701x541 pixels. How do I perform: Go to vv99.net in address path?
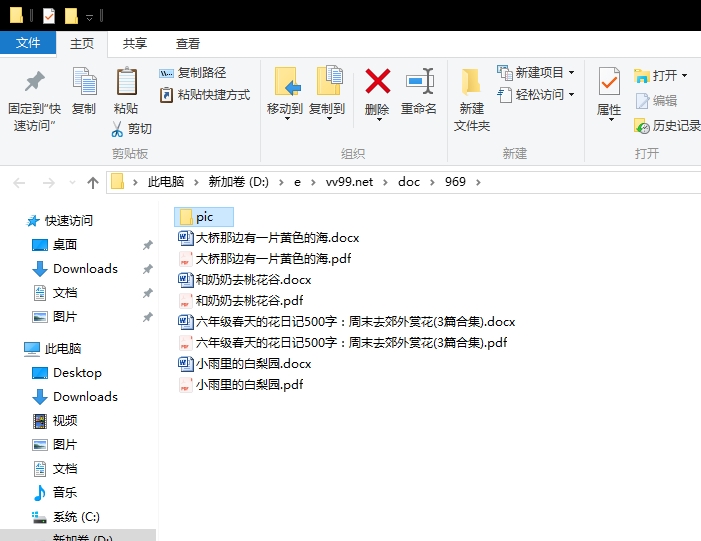tap(349, 182)
